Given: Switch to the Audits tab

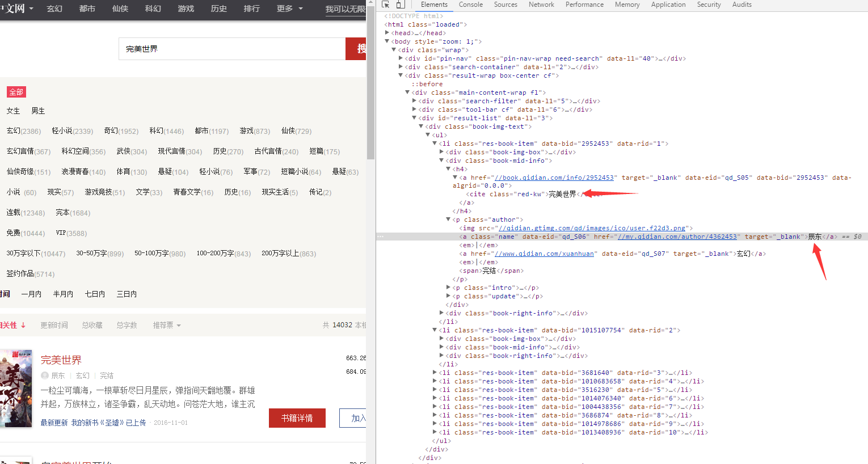Looking at the screenshot, I should pyautogui.click(x=741, y=5).
